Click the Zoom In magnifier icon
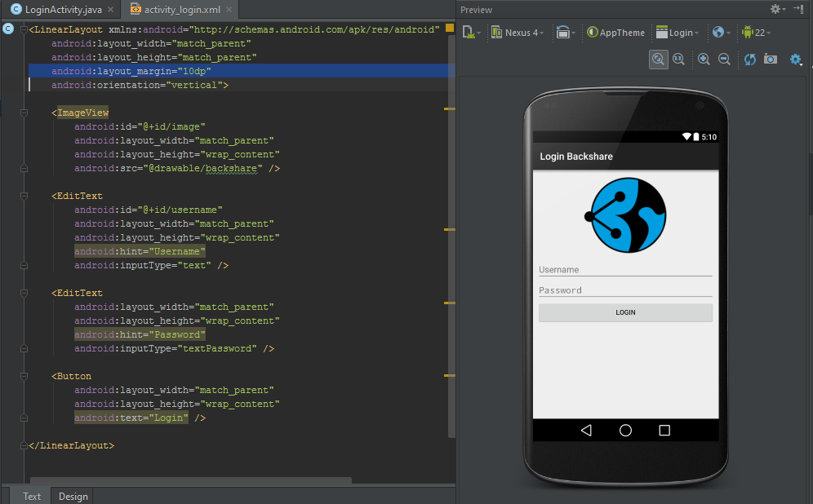The height and width of the screenshot is (504, 813). coord(704,59)
